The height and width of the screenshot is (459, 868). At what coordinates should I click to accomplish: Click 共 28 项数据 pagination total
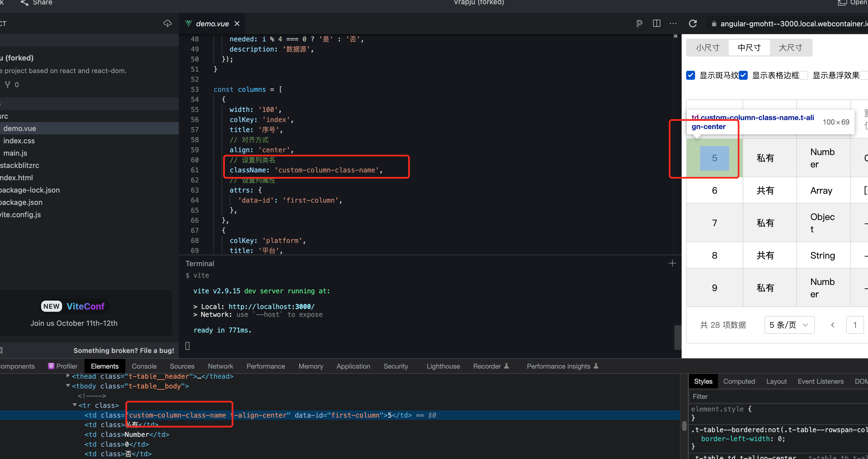point(723,325)
